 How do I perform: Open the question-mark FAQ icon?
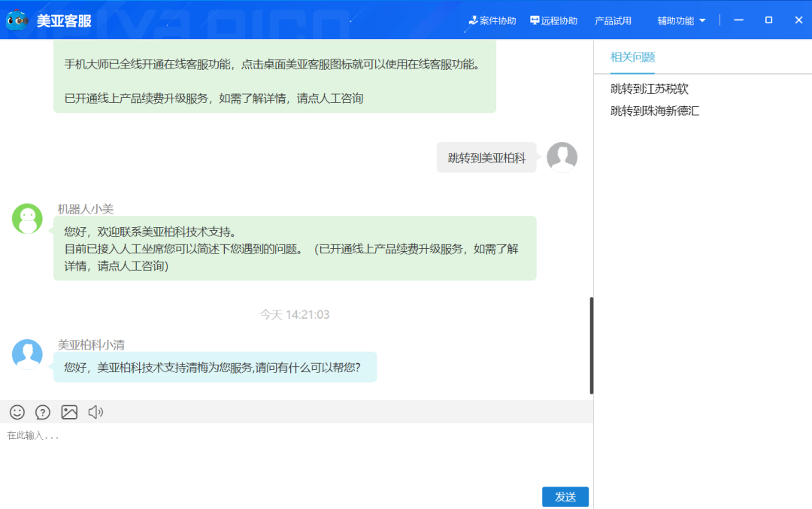point(42,412)
